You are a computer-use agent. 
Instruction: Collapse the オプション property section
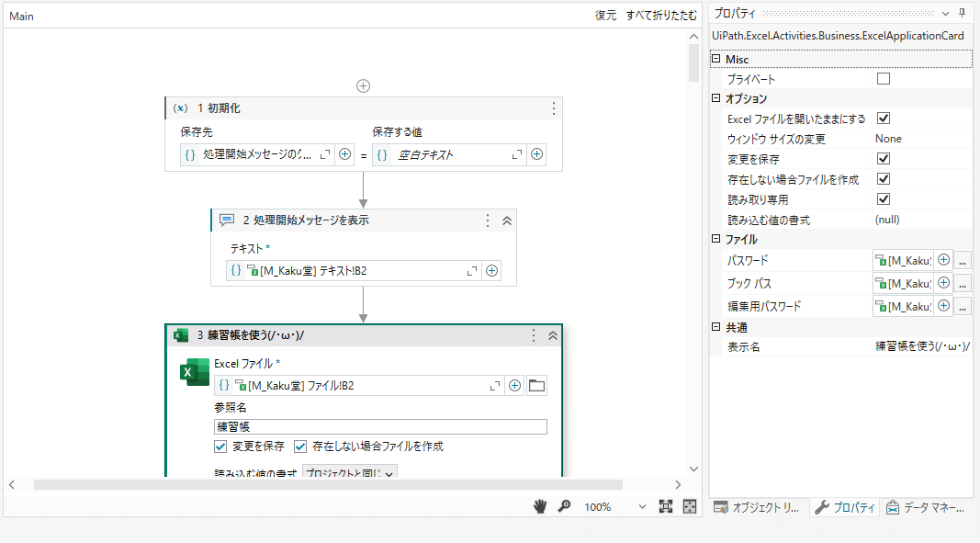pos(716,98)
